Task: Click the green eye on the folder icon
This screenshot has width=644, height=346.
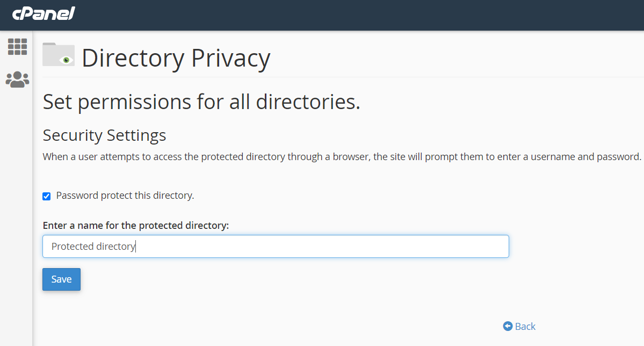Action: coord(67,60)
